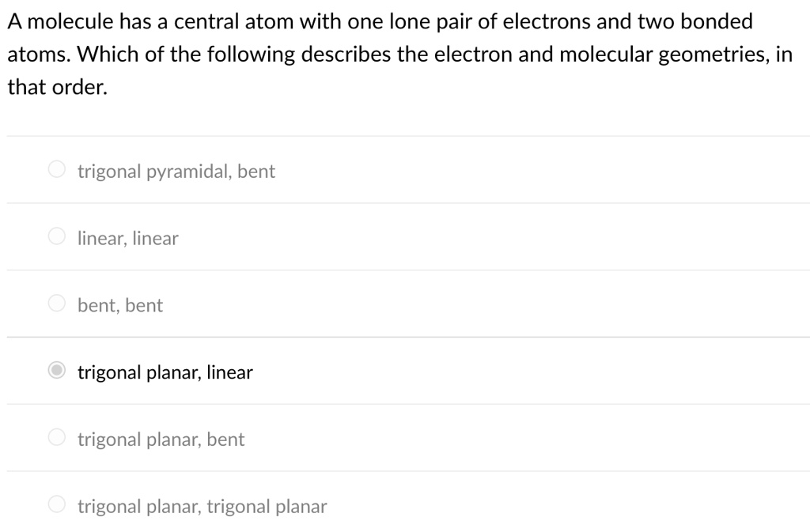Select the trigonal planar, linear radio button
This screenshot has width=810, height=532.
[x=55, y=370]
